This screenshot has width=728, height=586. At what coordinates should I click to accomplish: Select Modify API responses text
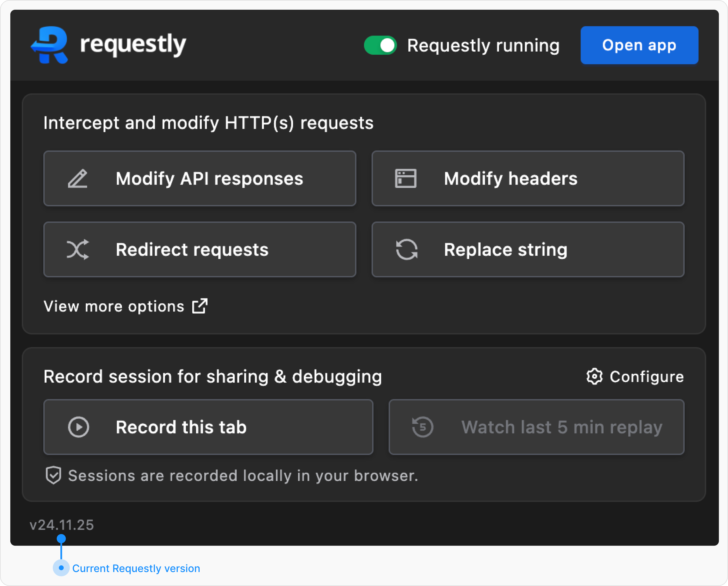coord(209,179)
